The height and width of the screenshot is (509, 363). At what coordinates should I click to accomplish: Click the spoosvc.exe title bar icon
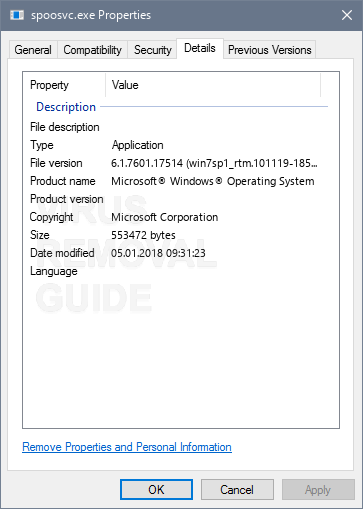(17, 15)
